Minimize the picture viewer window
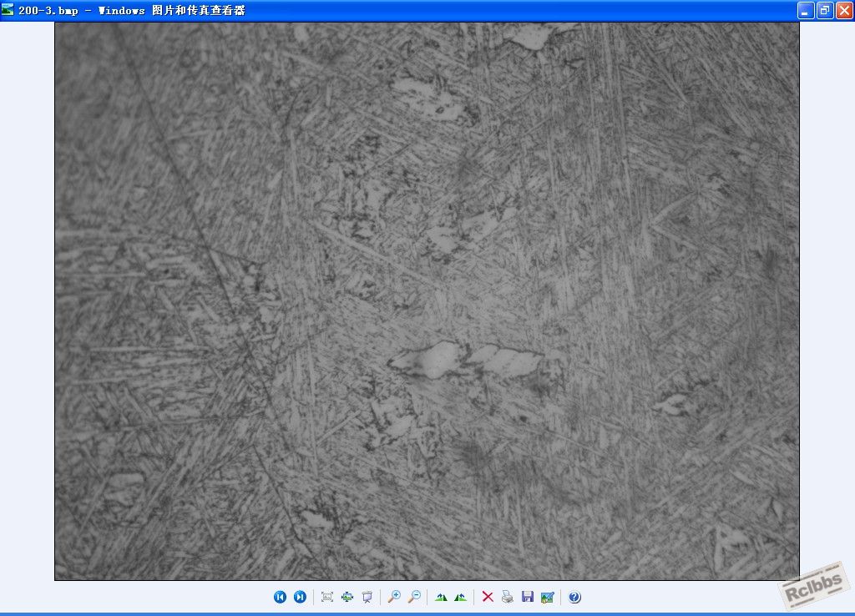 [x=806, y=10]
